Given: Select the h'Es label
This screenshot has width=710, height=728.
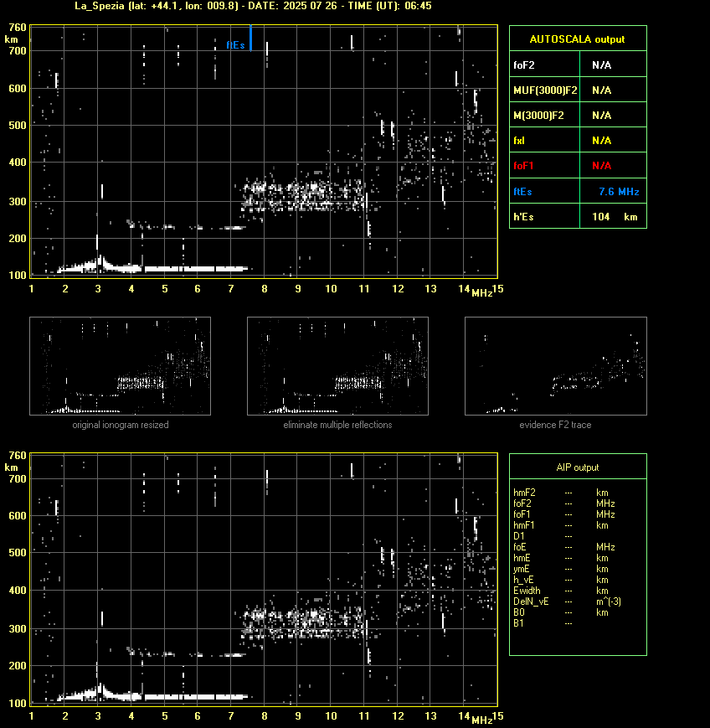Looking at the screenshot, I should point(523,217).
